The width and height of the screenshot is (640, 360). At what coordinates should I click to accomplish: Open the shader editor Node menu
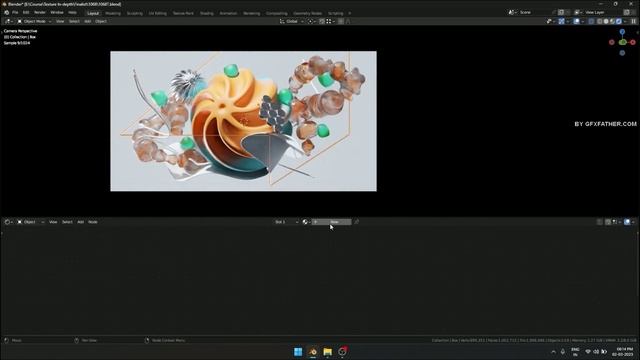(x=93, y=222)
